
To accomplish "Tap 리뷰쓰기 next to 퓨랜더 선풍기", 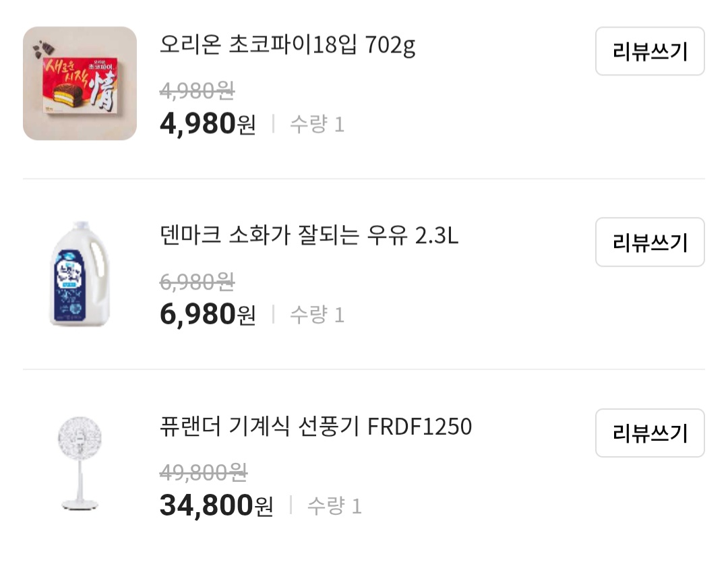I will click(650, 433).
